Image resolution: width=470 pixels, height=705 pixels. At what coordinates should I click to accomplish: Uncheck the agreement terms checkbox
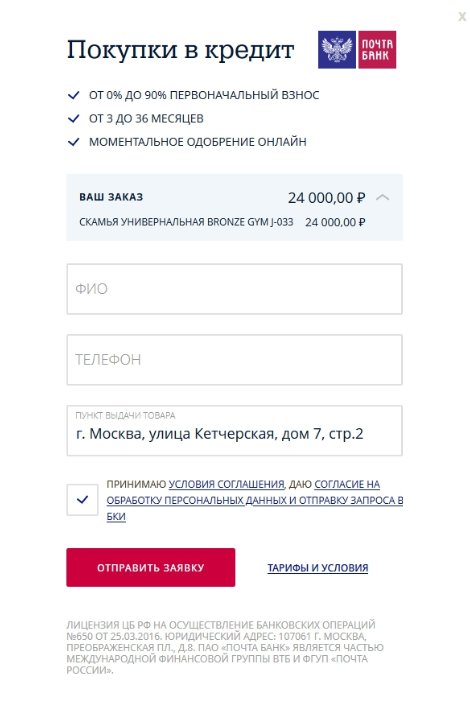pos(82,500)
